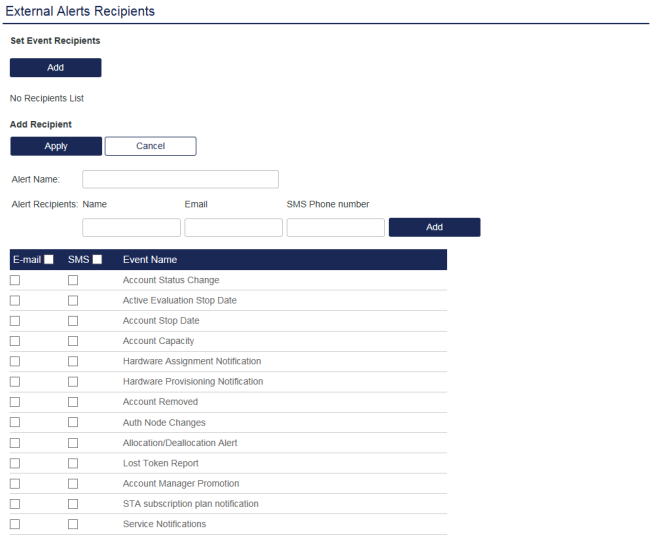Enable SMS for Auth Node Changes
Screen dimensions: 652x535
(x=73, y=423)
